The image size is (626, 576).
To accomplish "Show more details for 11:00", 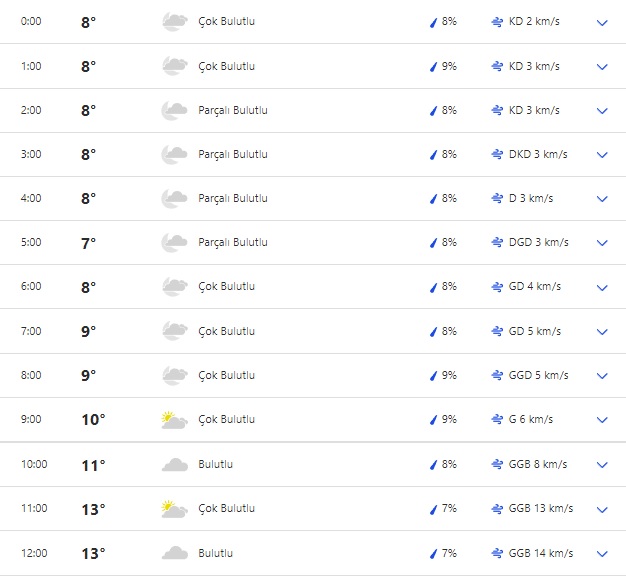I will coord(602,508).
